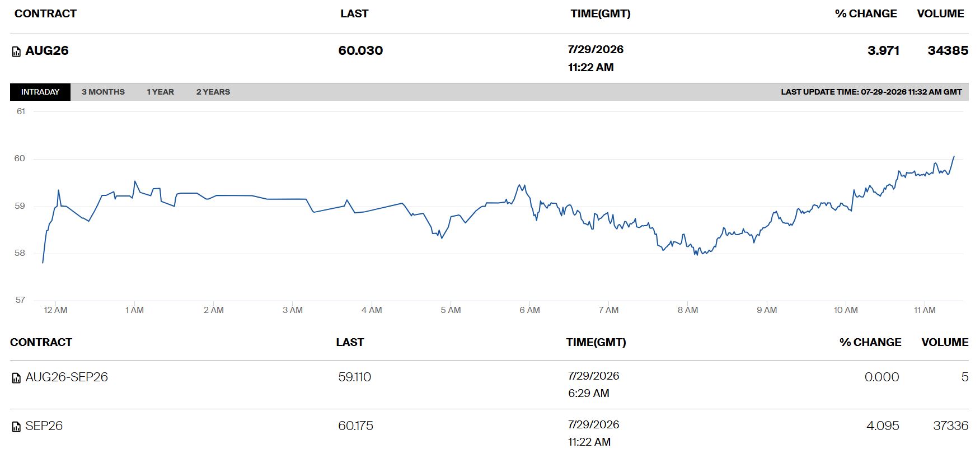
Task: Click the 8 AM axis marker
Action: tap(688, 310)
